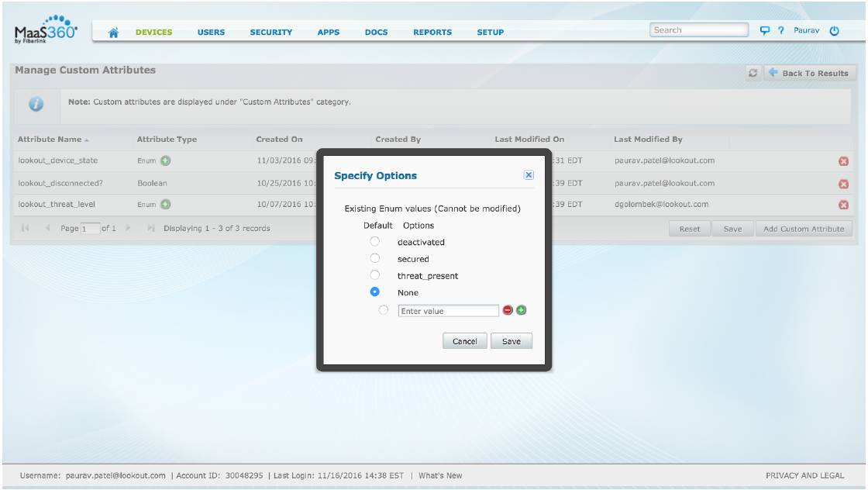Image resolution: width=868 pixels, height=490 pixels.
Task: Go to the last page arrow
Action: coord(150,228)
